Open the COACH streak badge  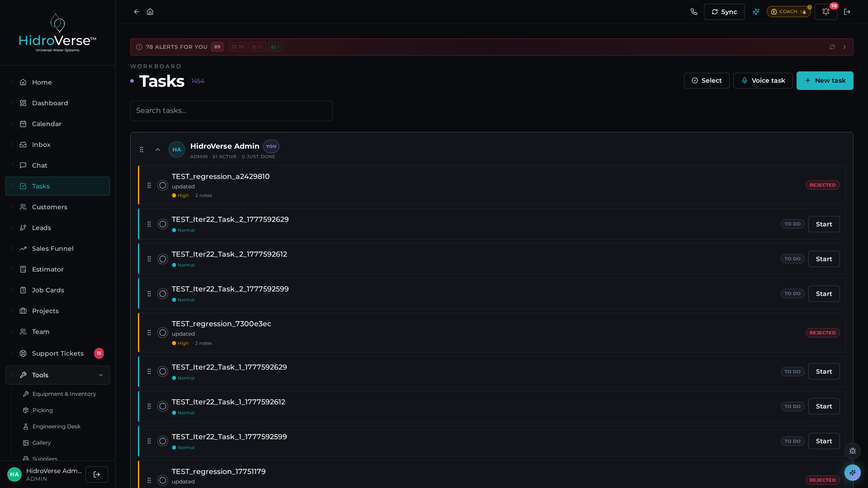click(x=789, y=12)
